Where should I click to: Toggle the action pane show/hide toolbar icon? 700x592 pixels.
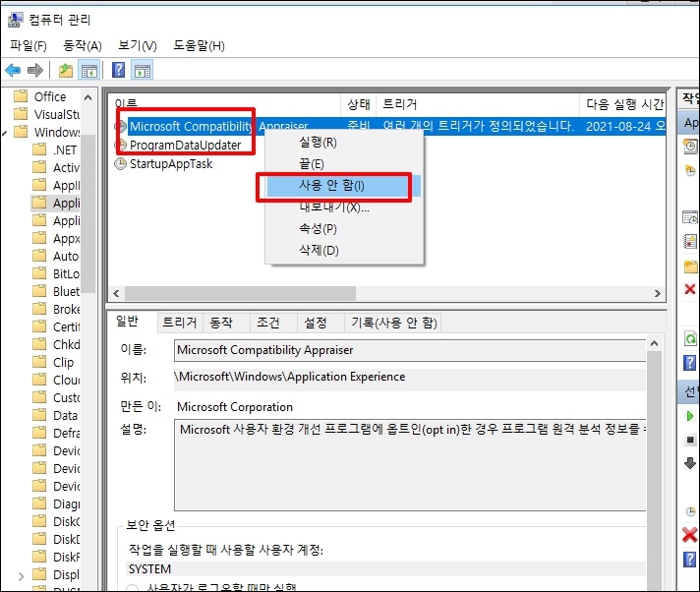tap(143, 70)
